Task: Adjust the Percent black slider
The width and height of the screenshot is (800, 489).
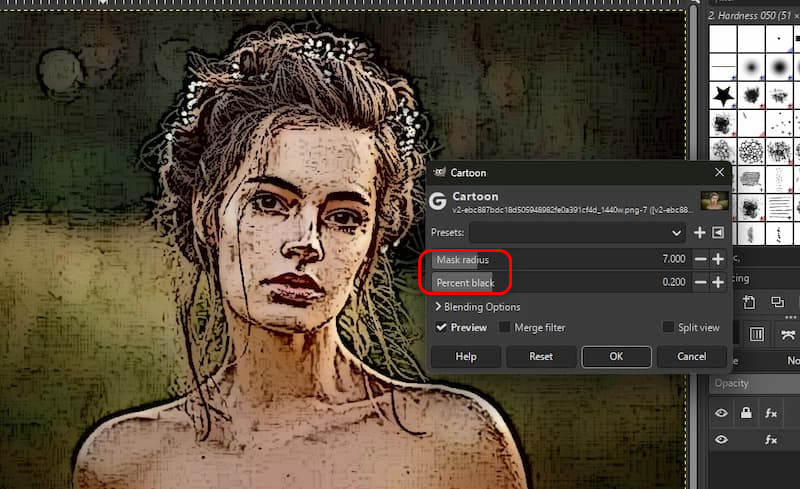Action: tap(561, 282)
